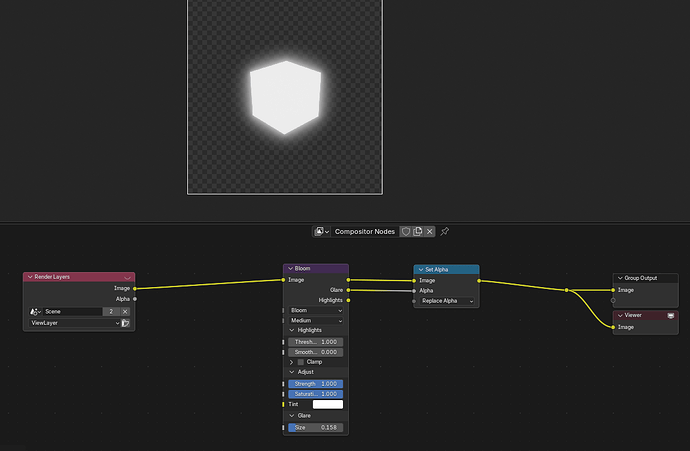
Task: Unlink the Compositor Nodes datablock
Action: coord(429,231)
